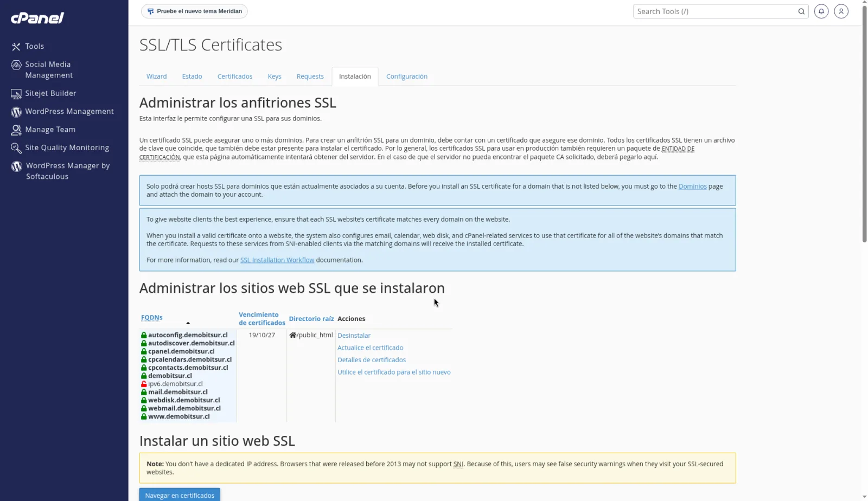This screenshot has width=868, height=501.
Task: Open the Tools sidebar icon
Action: [x=16, y=47]
